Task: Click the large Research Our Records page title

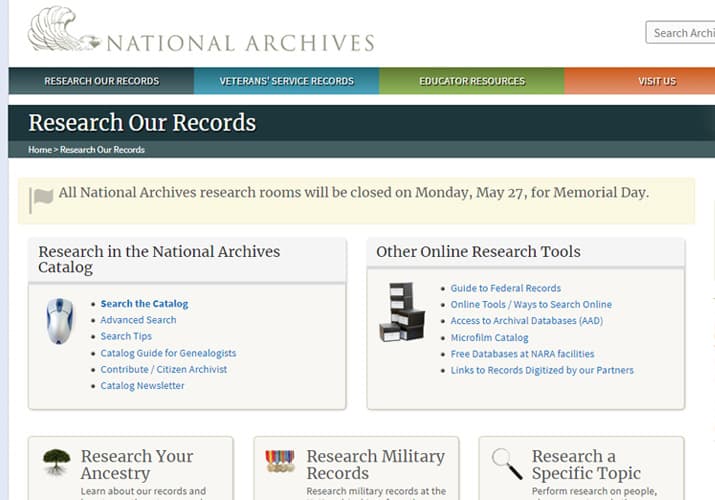Action: coord(142,123)
